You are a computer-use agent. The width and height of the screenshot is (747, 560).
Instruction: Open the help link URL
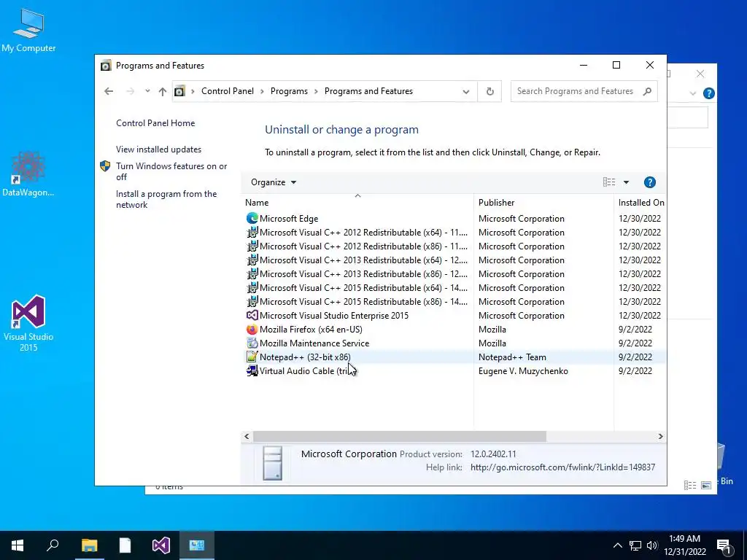click(x=562, y=467)
